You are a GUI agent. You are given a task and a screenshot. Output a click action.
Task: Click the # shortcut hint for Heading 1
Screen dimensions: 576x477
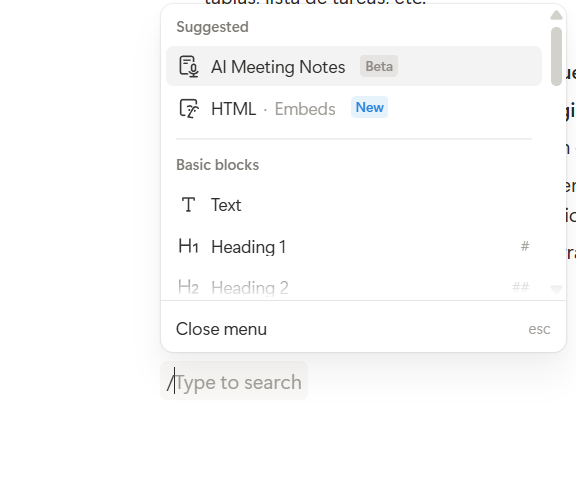(x=525, y=246)
